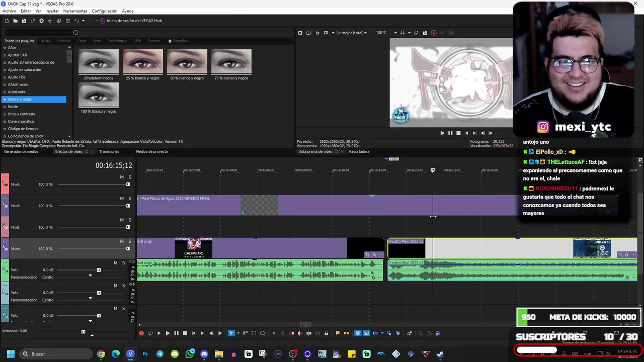Open project properties gear in main toolbar
Viewport: 644px width, 362px height.
[x=41, y=21]
